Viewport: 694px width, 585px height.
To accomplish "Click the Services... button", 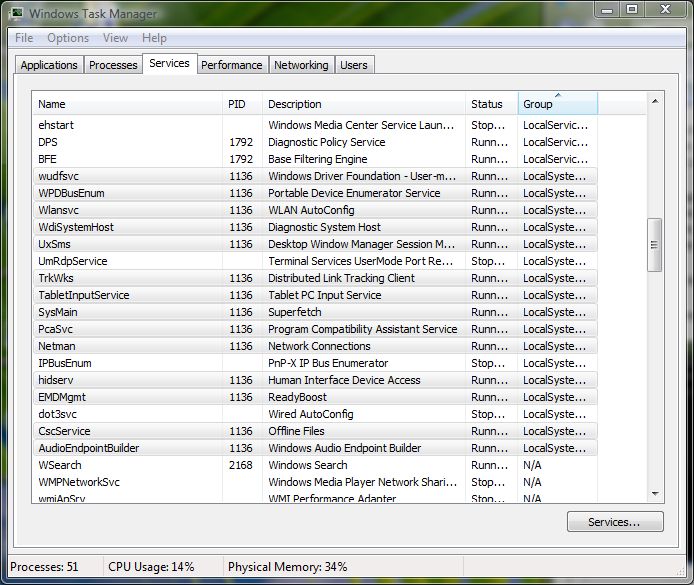I will coord(615,522).
